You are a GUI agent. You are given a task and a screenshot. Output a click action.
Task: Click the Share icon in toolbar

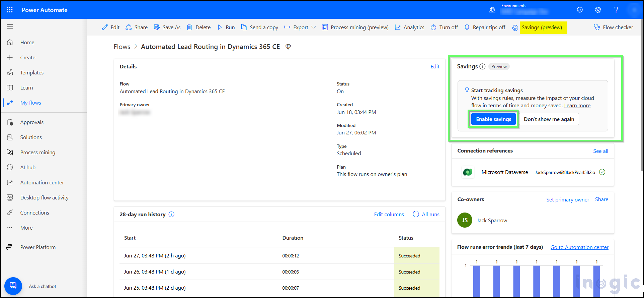(x=129, y=27)
